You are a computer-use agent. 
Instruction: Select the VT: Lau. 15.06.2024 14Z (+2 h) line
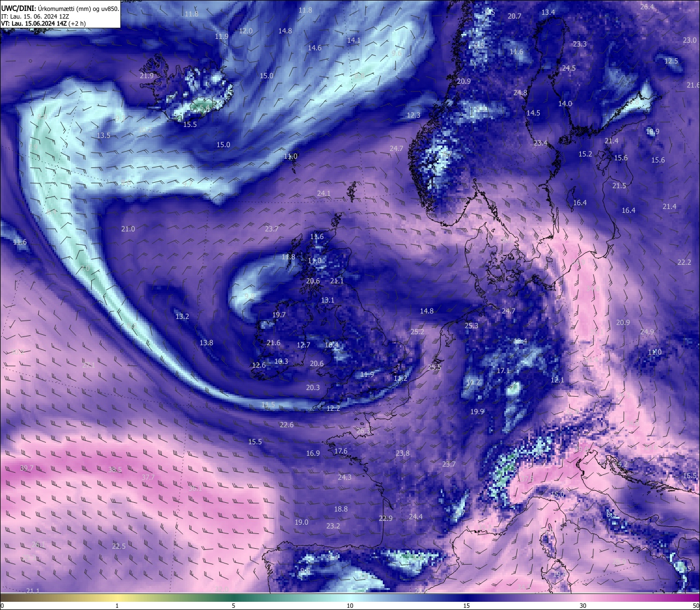[43, 24]
